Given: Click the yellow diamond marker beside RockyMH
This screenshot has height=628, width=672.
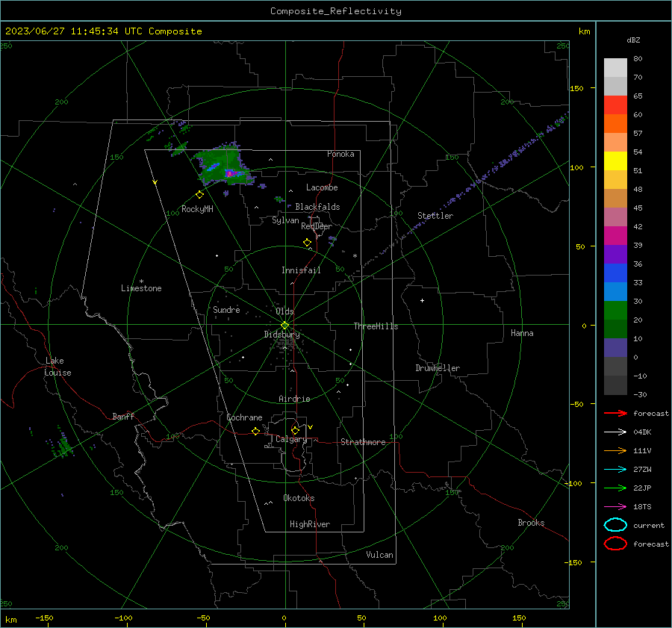Looking at the screenshot, I should (x=199, y=195).
